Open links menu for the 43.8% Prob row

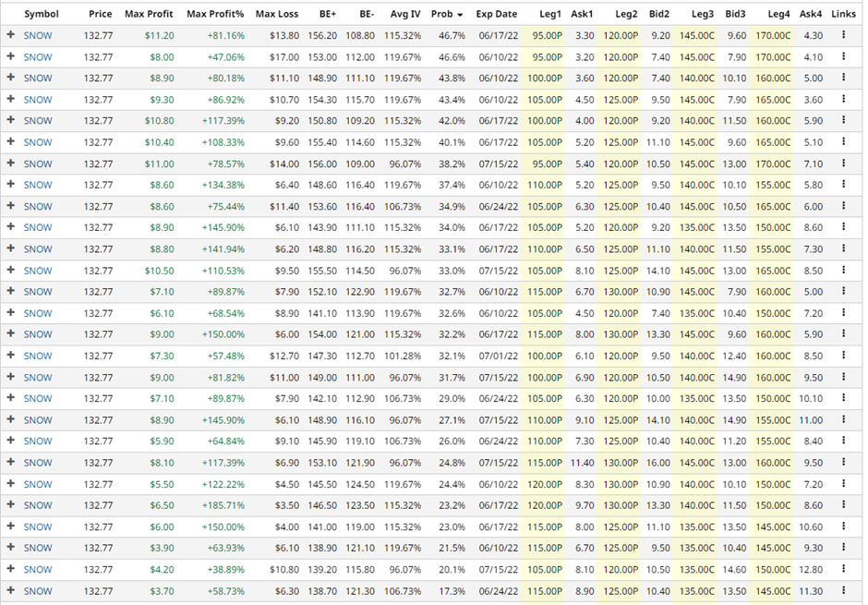tap(843, 78)
